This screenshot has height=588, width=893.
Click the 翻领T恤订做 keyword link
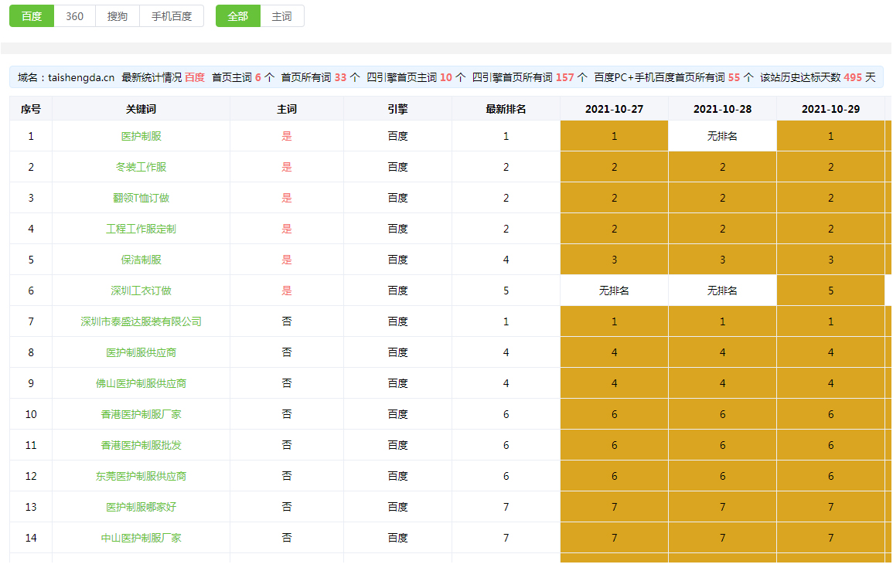pos(141,198)
